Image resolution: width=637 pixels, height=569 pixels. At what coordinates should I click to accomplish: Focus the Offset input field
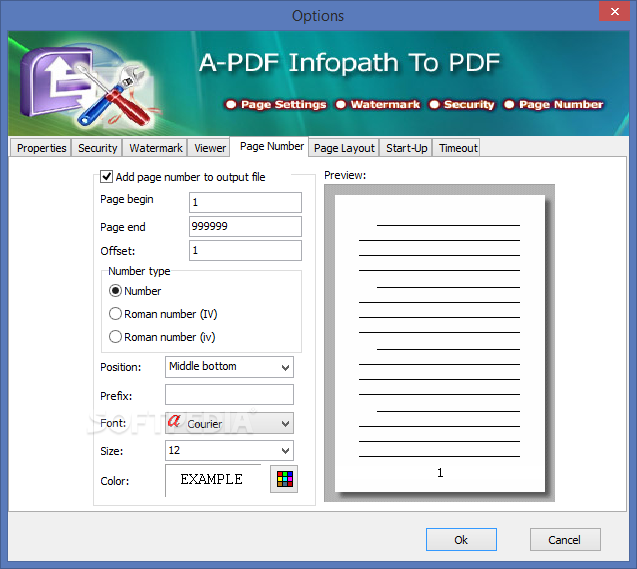pyautogui.click(x=245, y=250)
